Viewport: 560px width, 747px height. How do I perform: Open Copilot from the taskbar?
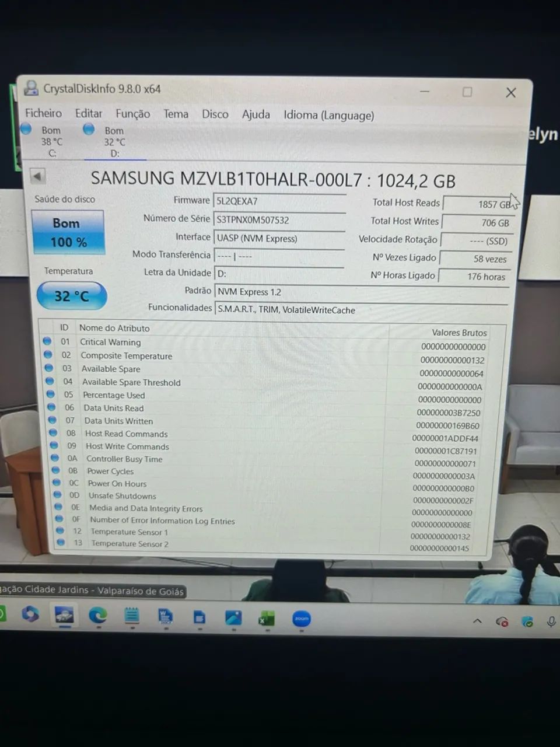pyautogui.click(x=30, y=614)
